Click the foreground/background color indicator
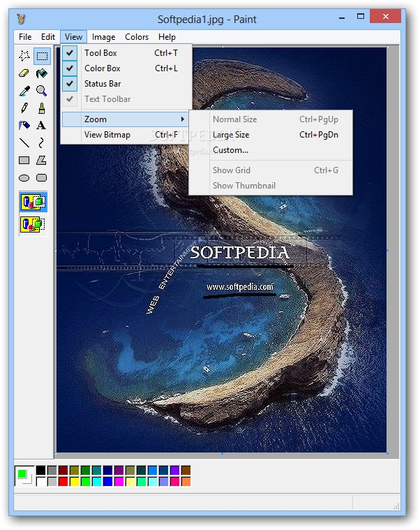 [x=24, y=476]
